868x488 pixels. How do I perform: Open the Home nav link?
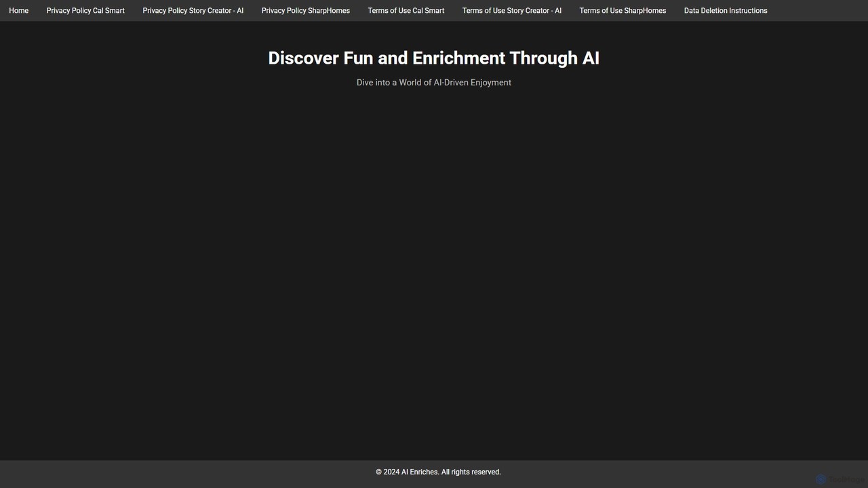tap(18, 11)
